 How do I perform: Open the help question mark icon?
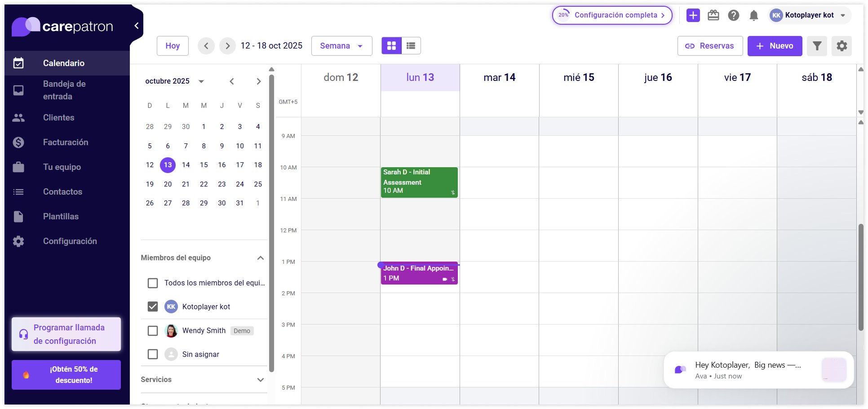click(734, 15)
